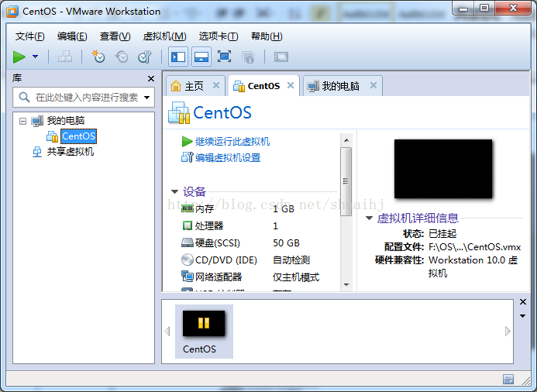
Task: Switch to the 主页 tab
Action: point(194,86)
